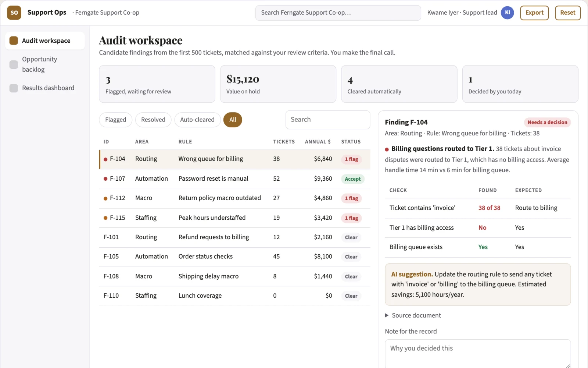Select row F-115 Peak hours understaffed

coord(234,218)
